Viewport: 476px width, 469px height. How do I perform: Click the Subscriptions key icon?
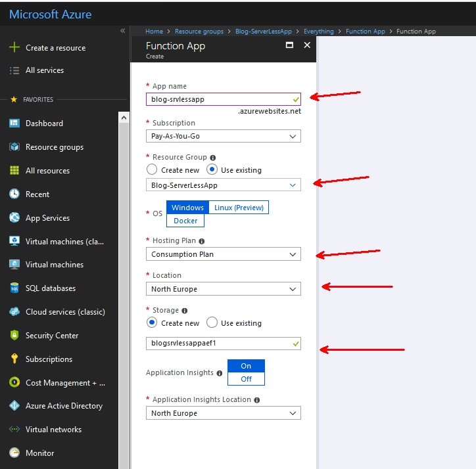pyautogui.click(x=14, y=359)
